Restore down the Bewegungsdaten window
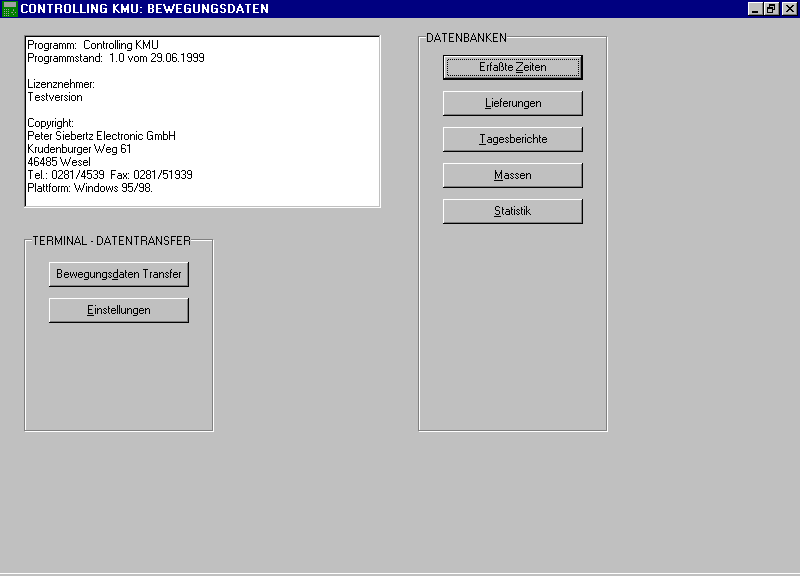This screenshot has height=576, width=800. pyautogui.click(x=771, y=9)
